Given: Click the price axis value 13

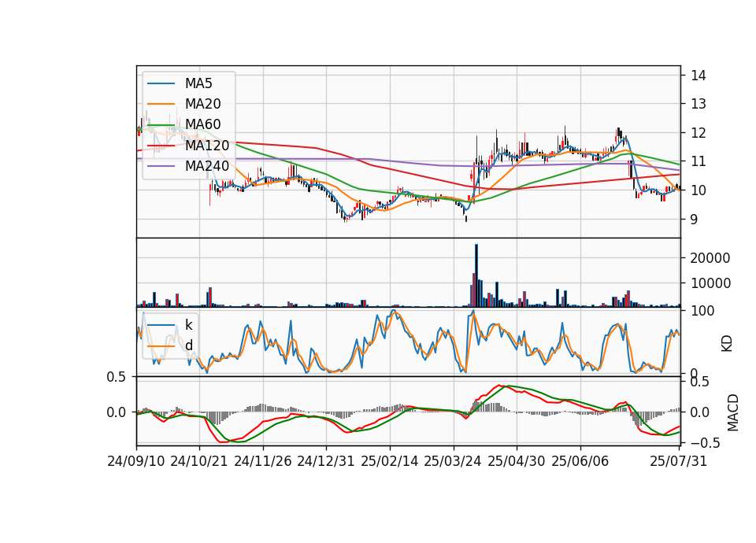Looking at the screenshot, I should 699,104.
